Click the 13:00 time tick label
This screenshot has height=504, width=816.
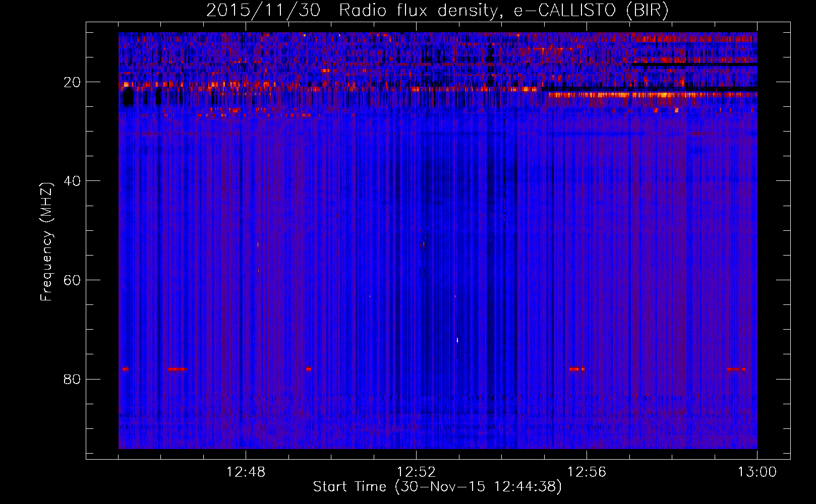pos(757,472)
